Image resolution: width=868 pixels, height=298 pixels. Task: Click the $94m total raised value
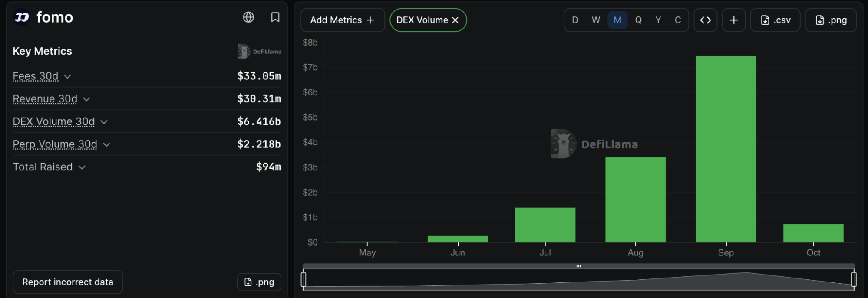pyautogui.click(x=268, y=167)
